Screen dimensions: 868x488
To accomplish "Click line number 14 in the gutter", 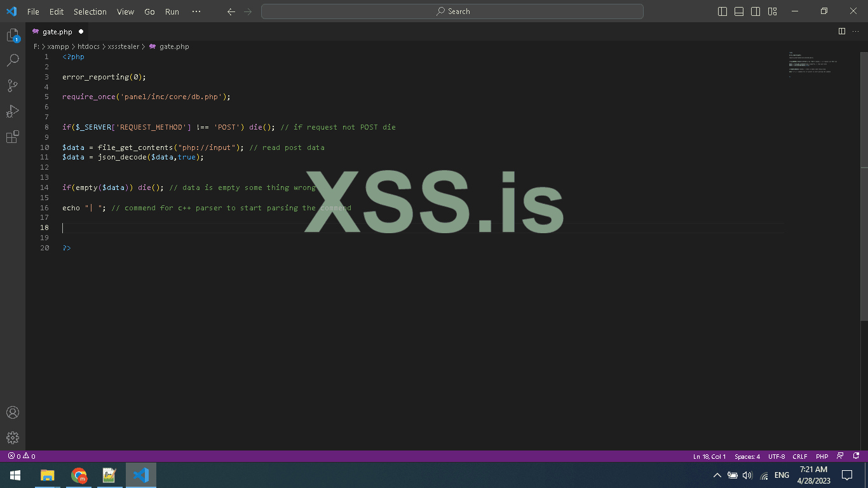I will coord(44,187).
